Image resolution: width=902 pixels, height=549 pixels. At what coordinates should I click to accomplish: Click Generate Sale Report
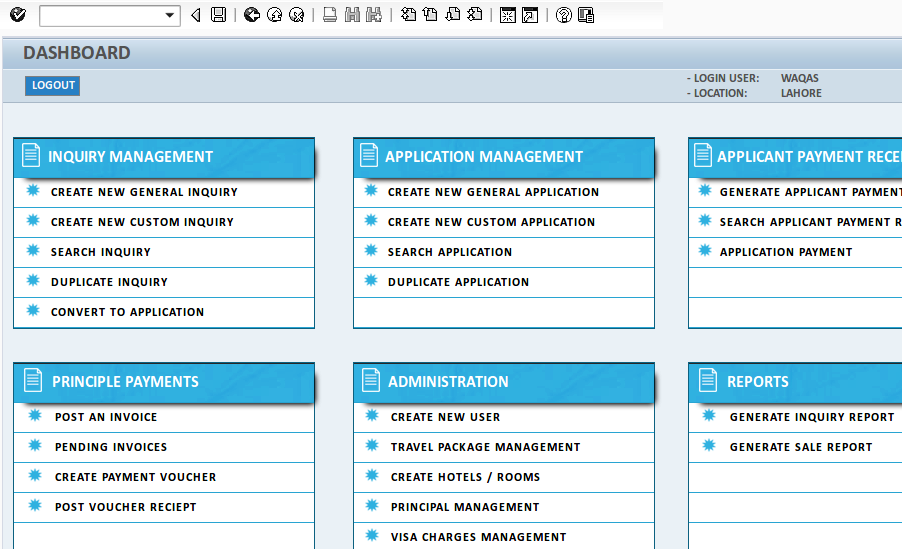pos(801,447)
